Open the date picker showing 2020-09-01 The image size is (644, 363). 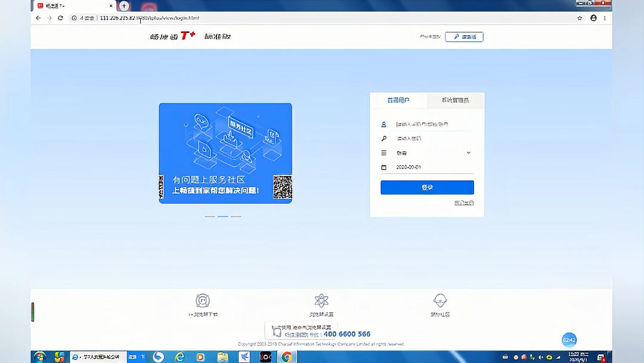417,167
